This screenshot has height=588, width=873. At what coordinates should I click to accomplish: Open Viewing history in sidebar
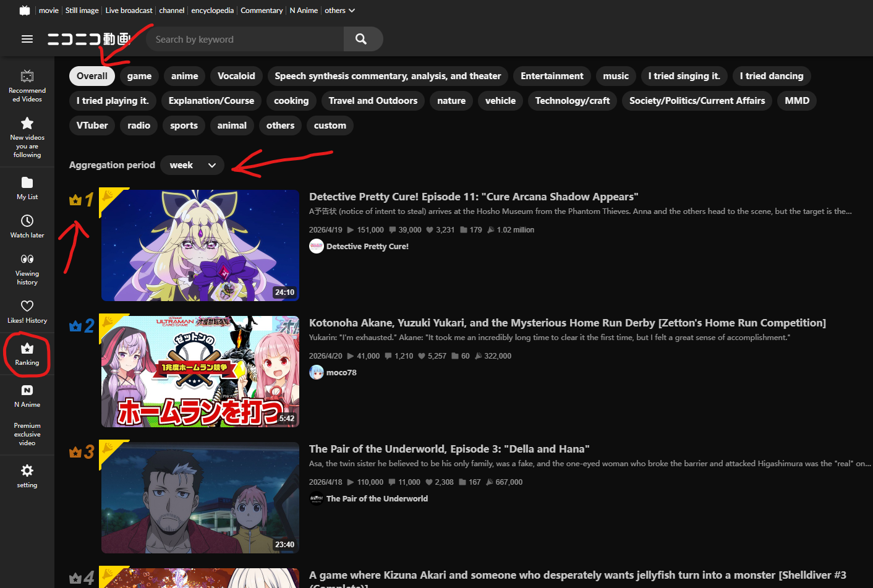tap(27, 269)
